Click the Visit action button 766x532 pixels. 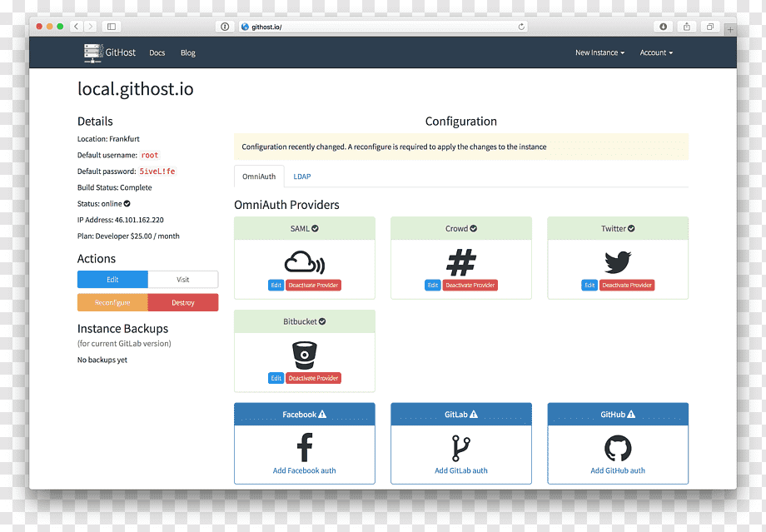click(x=183, y=280)
